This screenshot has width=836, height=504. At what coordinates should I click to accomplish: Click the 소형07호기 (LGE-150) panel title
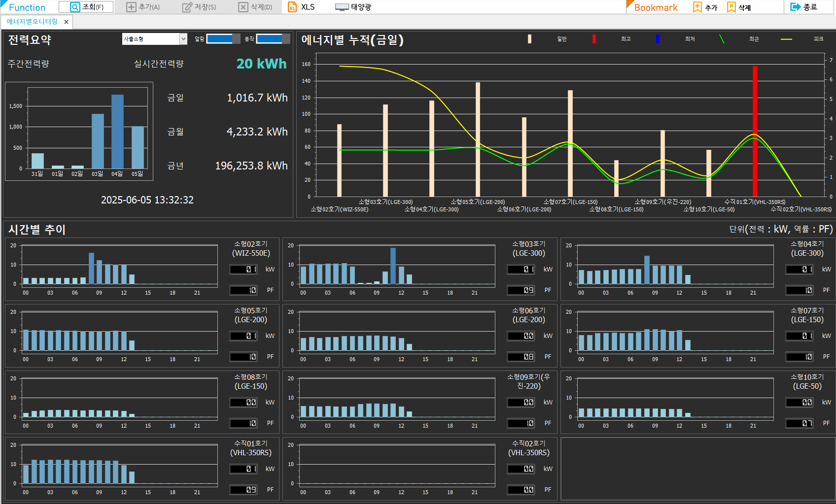807,315
